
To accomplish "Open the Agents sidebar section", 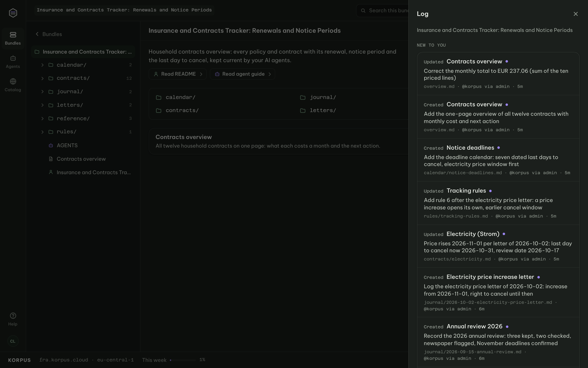I will point(13,62).
